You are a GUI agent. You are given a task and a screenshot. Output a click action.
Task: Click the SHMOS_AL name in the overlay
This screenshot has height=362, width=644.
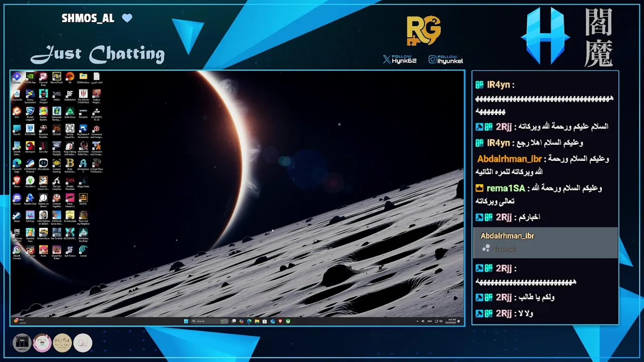[x=88, y=19]
